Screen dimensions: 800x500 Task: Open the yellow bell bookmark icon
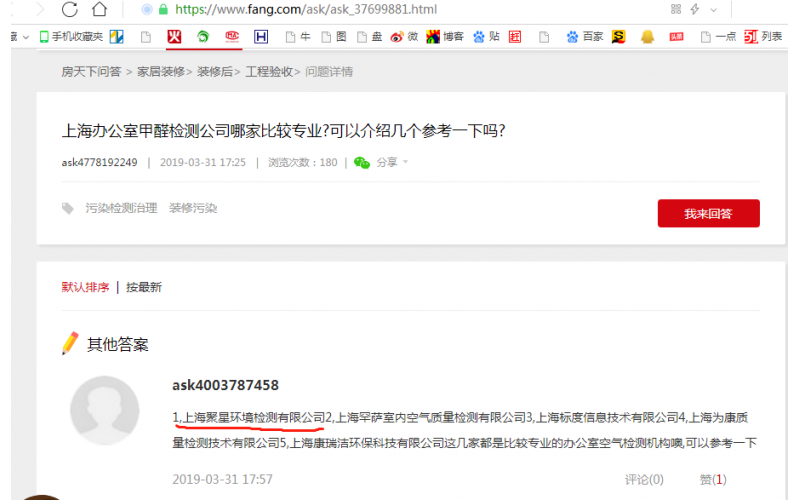[647, 37]
